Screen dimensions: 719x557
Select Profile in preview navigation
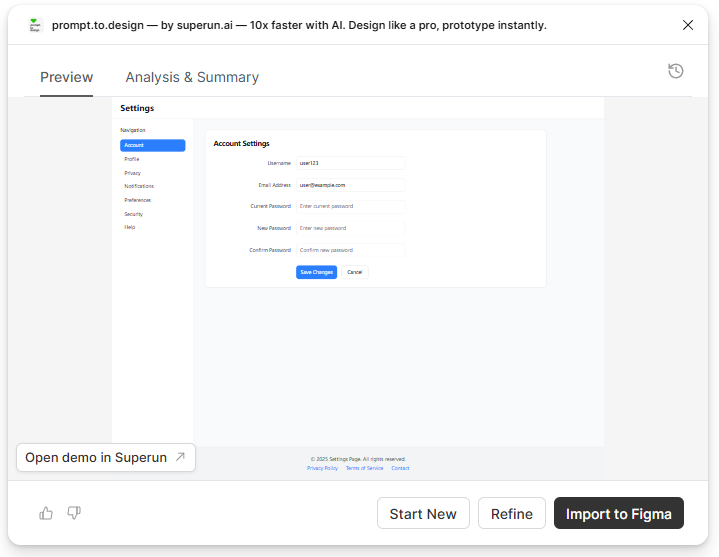(x=132, y=159)
